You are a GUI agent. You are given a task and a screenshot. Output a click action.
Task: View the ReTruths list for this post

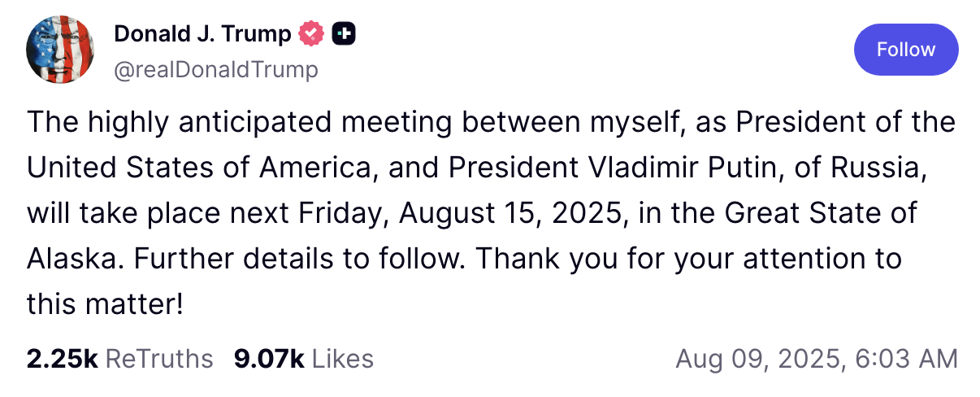pos(119,359)
